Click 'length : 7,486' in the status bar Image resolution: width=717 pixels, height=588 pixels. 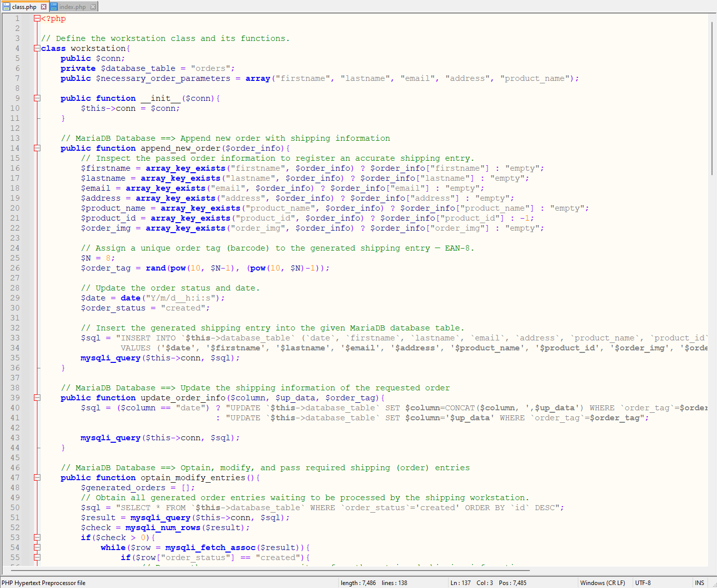(x=358, y=583)
